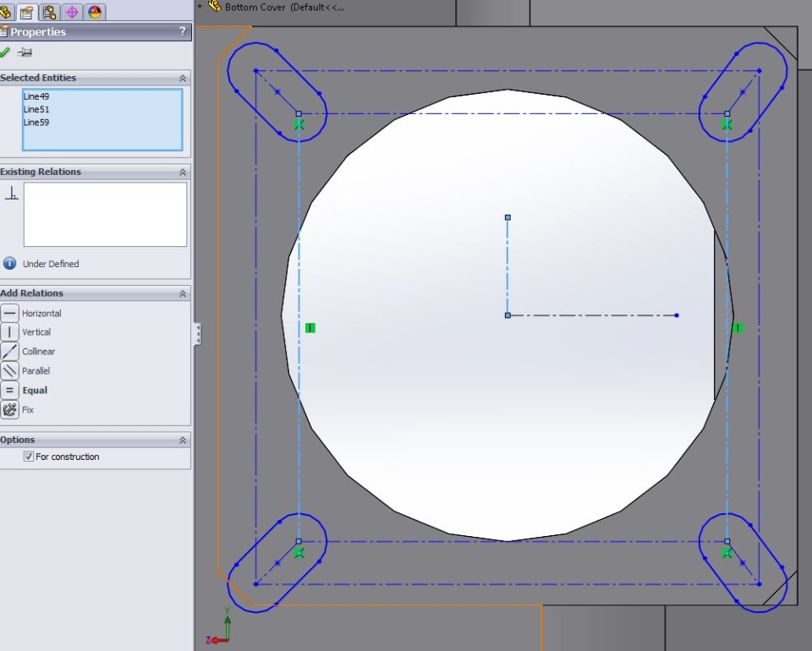Click the green relation icon in bottom-right slot
The height and width of the screenshot is (651, 812).
click(x=727, y=553)
